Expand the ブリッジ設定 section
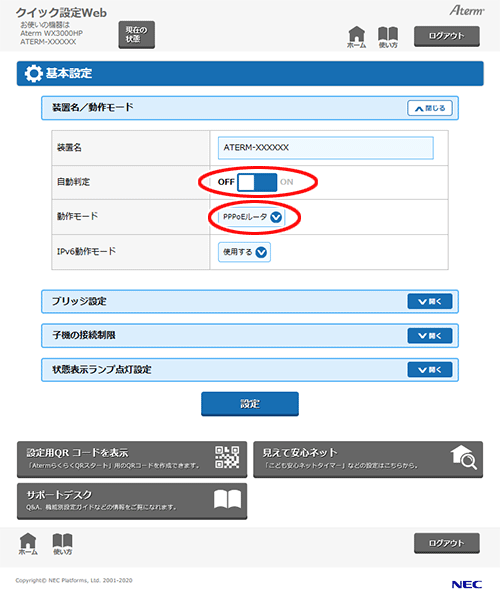 click(430, 301)
